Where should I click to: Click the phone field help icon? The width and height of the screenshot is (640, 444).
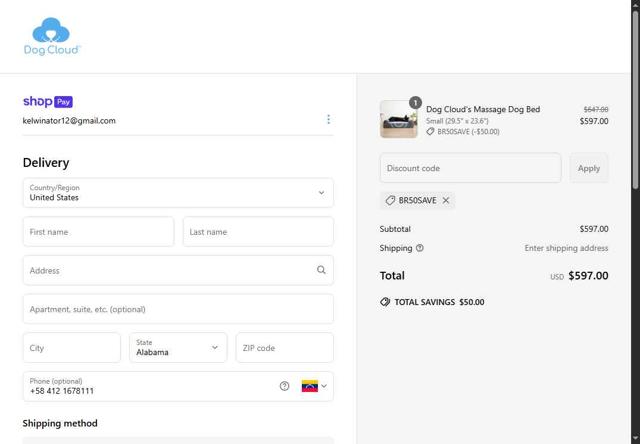pyautogui.click(x=284, y=386)
